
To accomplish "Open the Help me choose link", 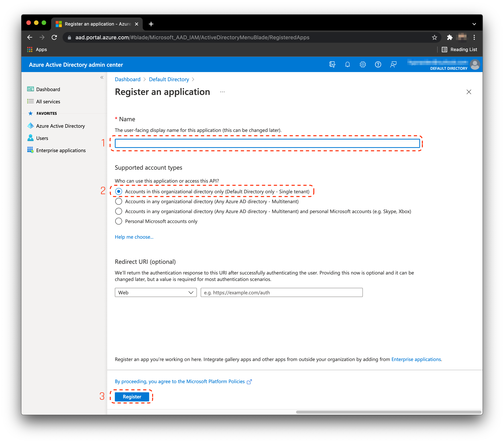I will [x=134, y=237].
